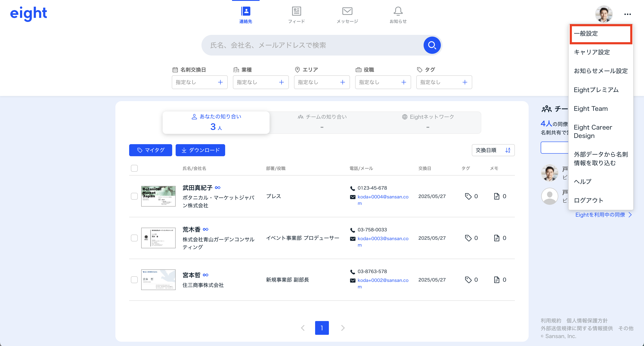Select the checkbox for 武田真紀子
The height and width of the screenshot is (346, 644).
pos(134,196)
